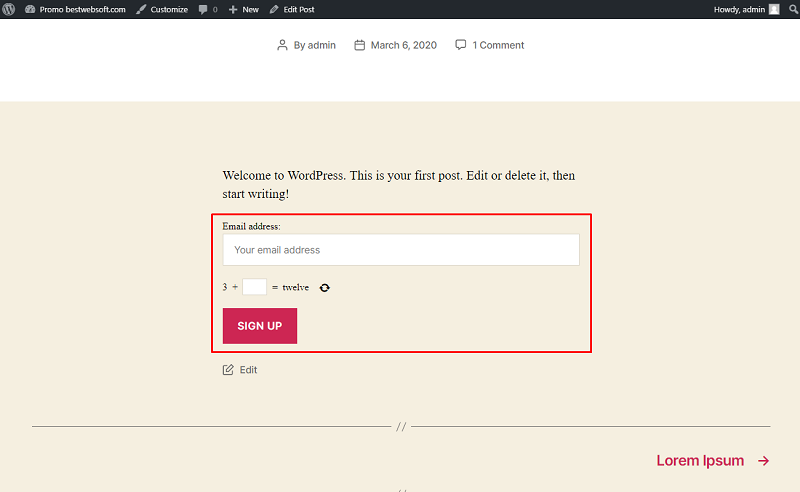Focus the Your email address field
The height and width of the screenshot is (492, 800).
401,250
